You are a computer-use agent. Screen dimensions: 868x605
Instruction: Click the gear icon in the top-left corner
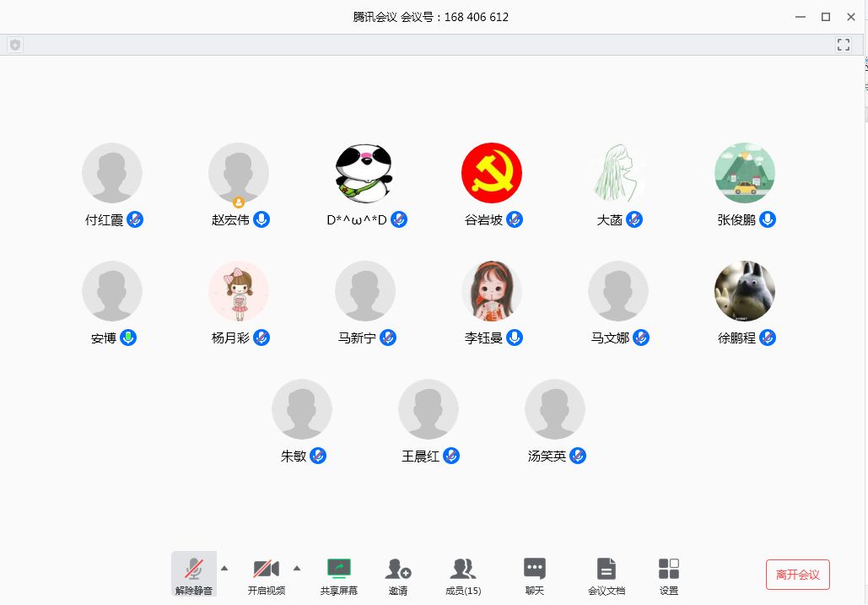coord(14,45)
